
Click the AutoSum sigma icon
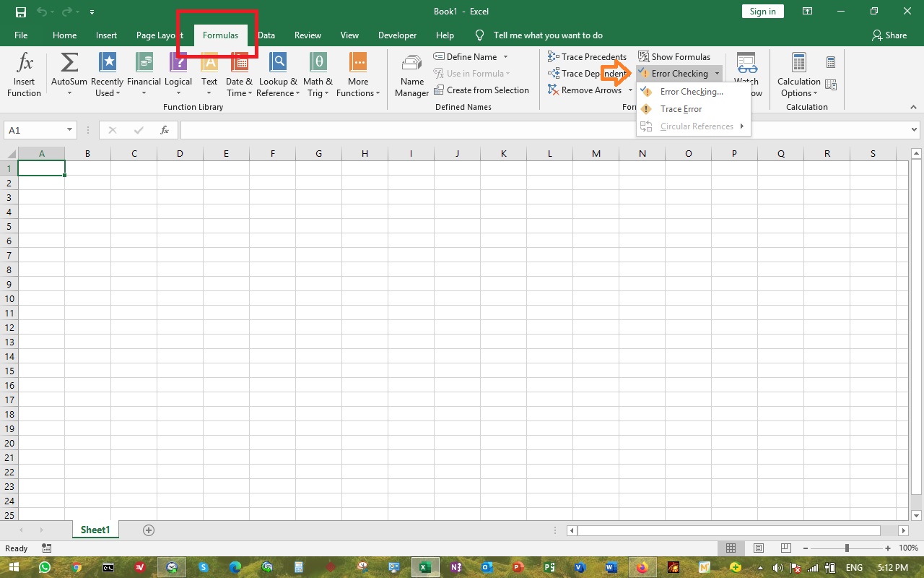click(x=69, y=63)
